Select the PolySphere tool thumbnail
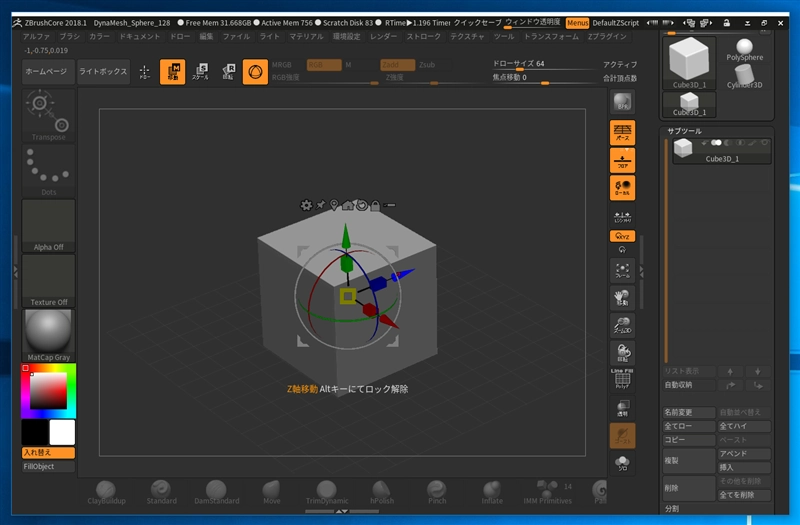The width and height of the screenshot is (800, 525). [744, 49]
